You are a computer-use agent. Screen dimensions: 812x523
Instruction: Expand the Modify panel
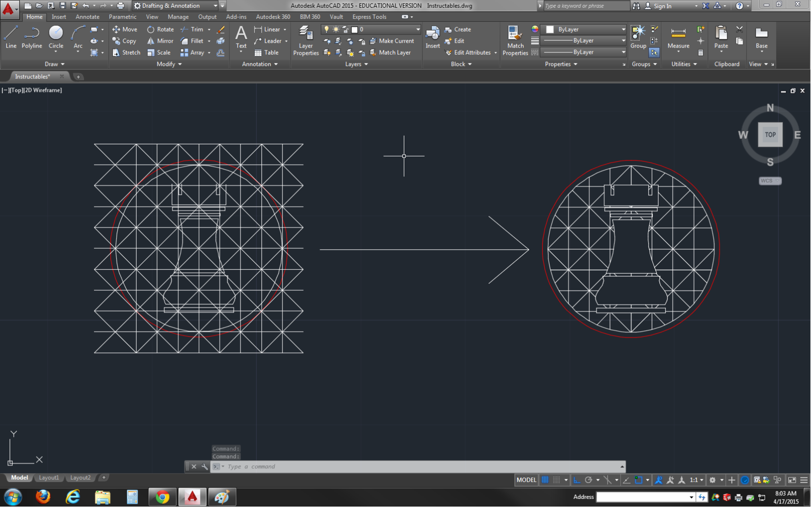169,64
